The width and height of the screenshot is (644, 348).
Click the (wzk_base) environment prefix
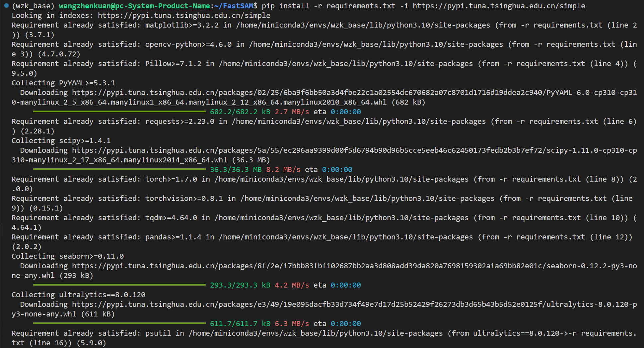click(x=33, y=6)
